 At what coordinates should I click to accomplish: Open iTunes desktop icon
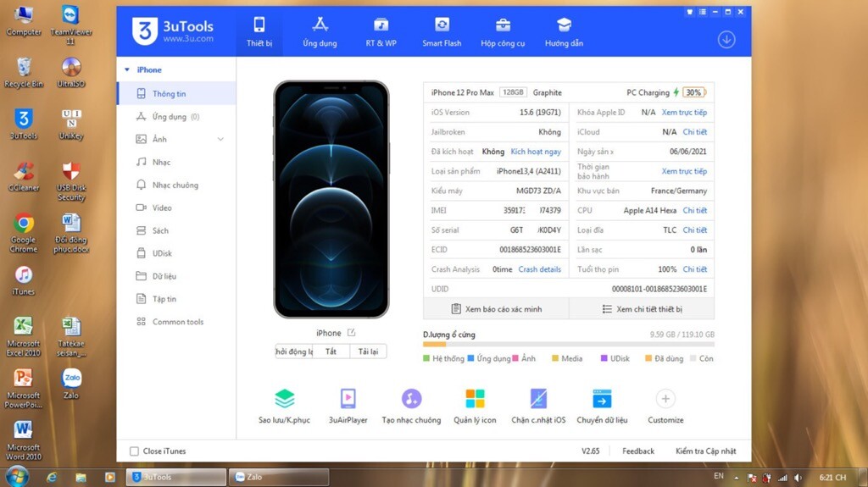(23, 280)
